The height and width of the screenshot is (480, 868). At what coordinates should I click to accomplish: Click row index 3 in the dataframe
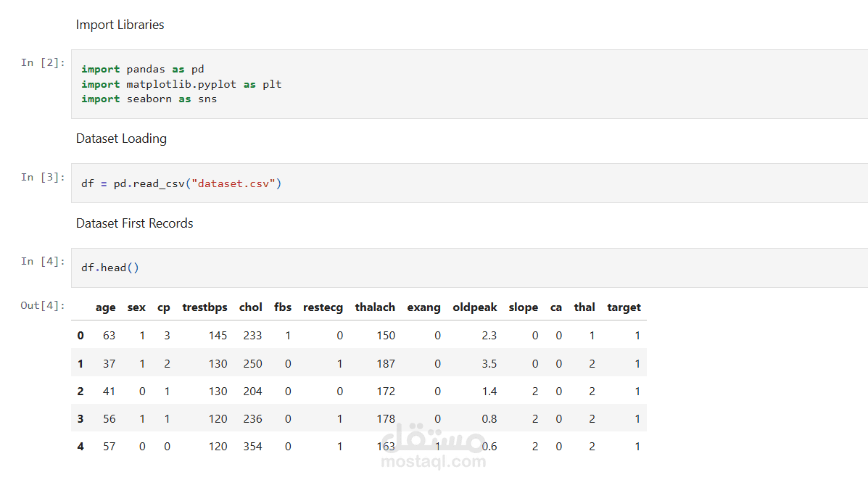(80, 419)
